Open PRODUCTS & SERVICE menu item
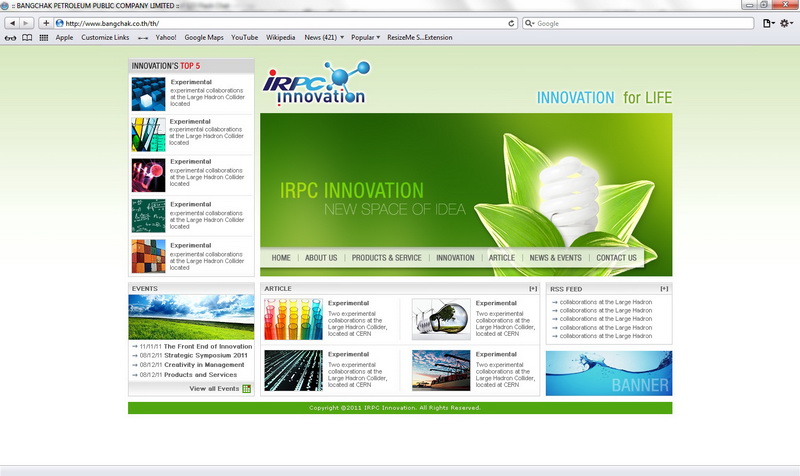Image resolution: width=800 pixels, height=476 pixels. 386,258
